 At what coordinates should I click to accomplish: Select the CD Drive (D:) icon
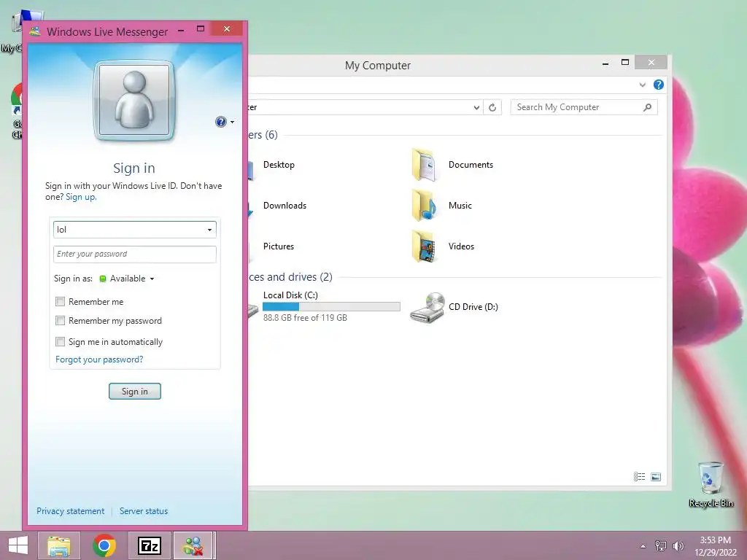coord(427,307)
